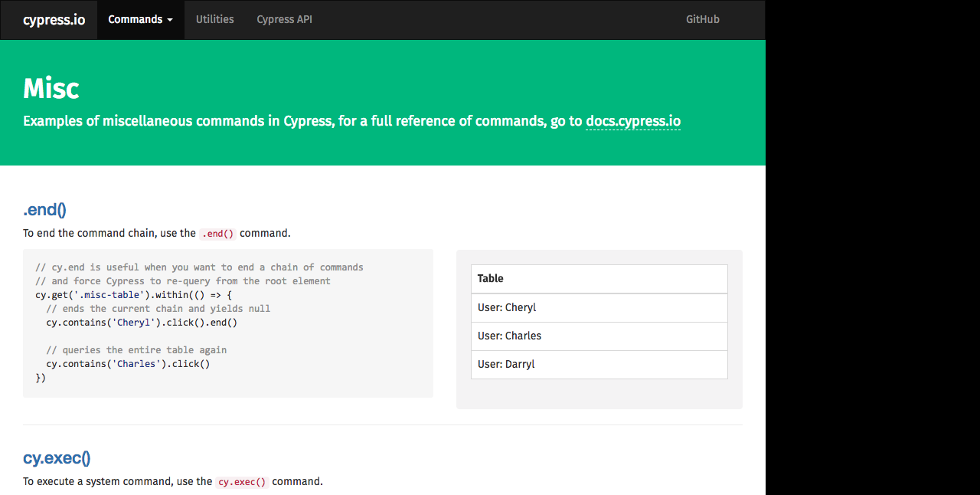This screenshot has width=980, height=495.
Task: Open the Utilities nav item
Action: click(215, 20)
